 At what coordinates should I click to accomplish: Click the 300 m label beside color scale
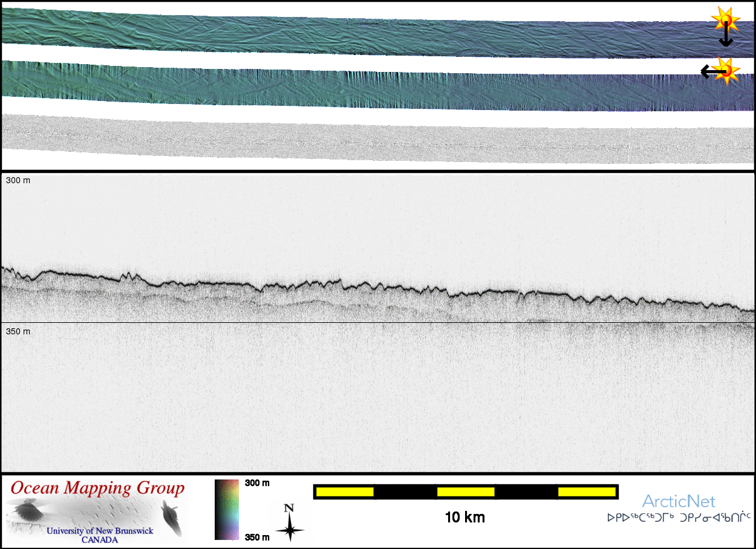coord(257,483)
